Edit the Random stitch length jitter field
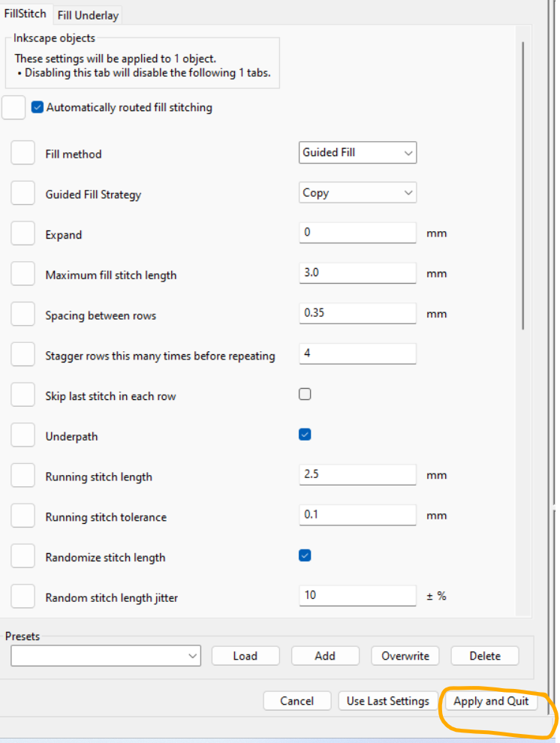560x743 pixels. click(x=358, y=595)
